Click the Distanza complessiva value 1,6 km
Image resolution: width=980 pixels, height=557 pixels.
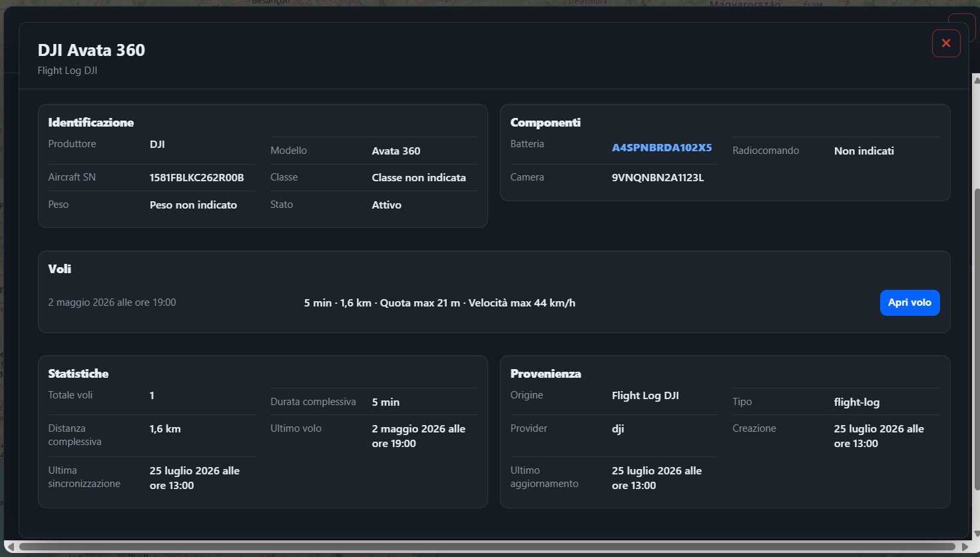tap(165, 429)
